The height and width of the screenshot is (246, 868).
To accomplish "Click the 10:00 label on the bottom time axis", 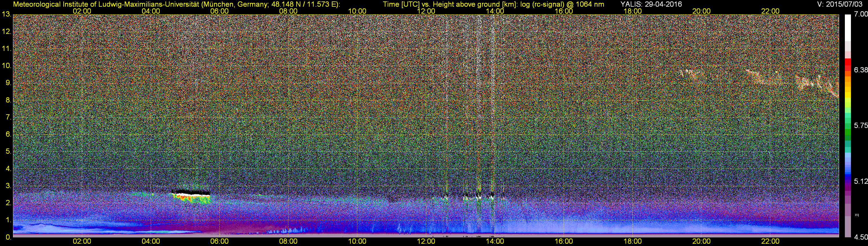I will [x=357, y=241].
